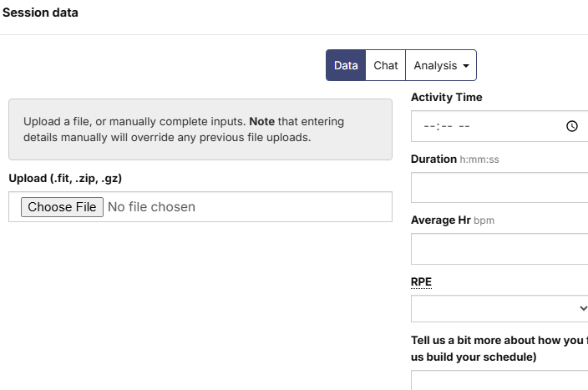Select the AM/PM part of Activity Time
Screen dimensions: 588x390
click(464, 126)
